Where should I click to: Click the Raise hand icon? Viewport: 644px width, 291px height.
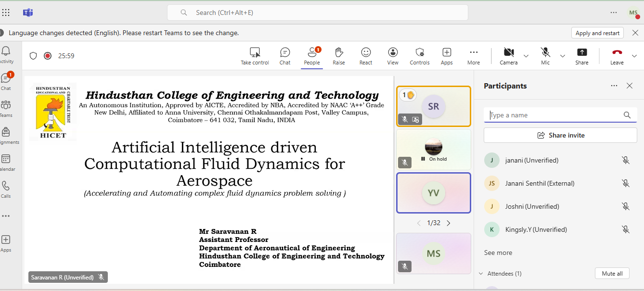tap(339, 55)
